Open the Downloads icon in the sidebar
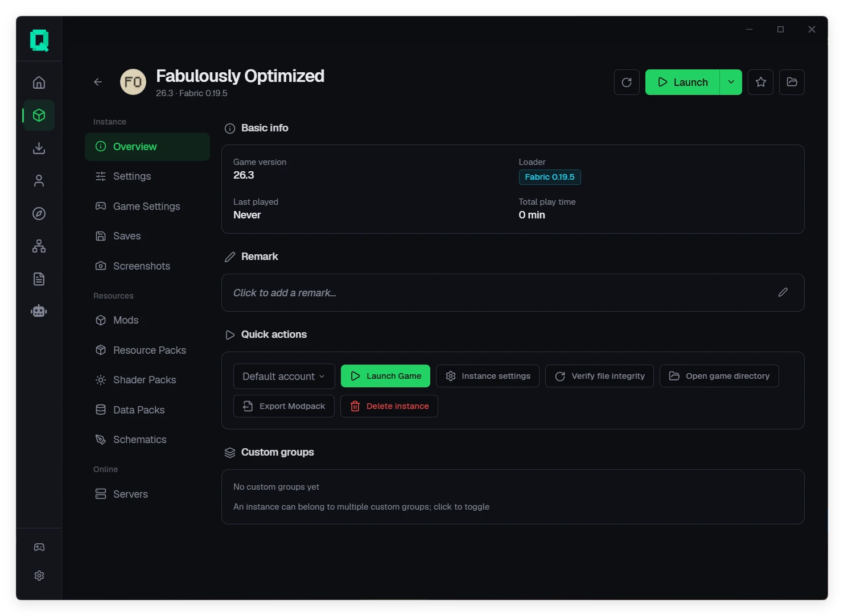This screenshot has height=616, width=844. (x=39, y=148)
